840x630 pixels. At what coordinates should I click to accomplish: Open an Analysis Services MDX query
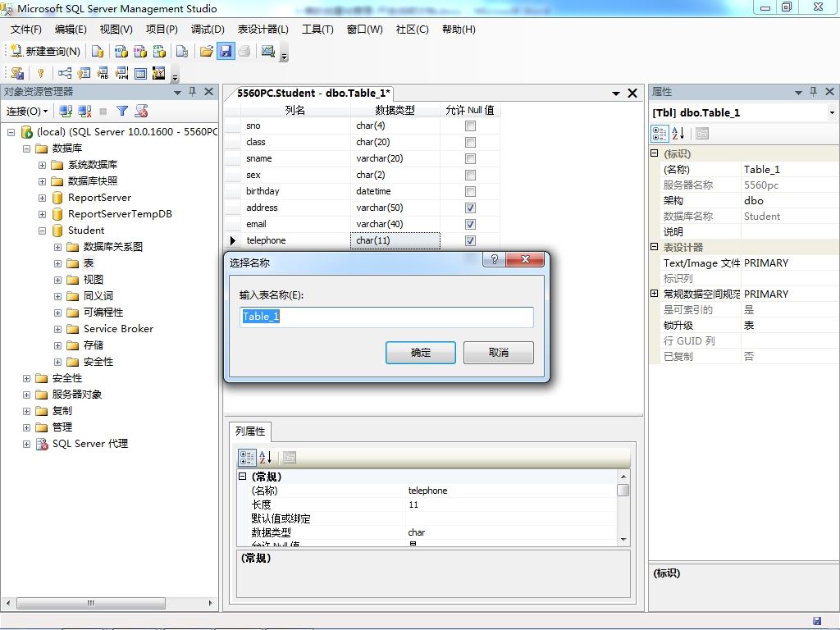pyautogui.click(x=121, y=51)
